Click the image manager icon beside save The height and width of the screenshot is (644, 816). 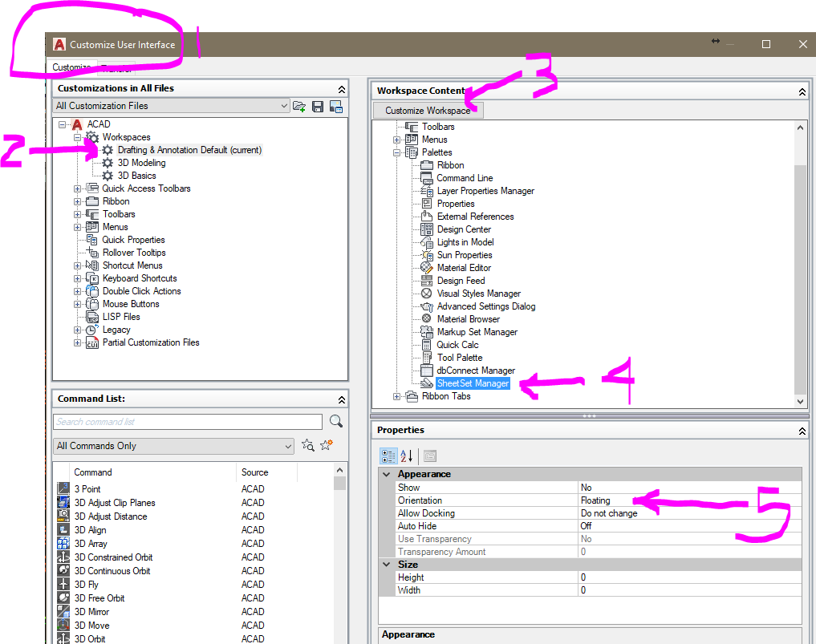coord(336,107)
